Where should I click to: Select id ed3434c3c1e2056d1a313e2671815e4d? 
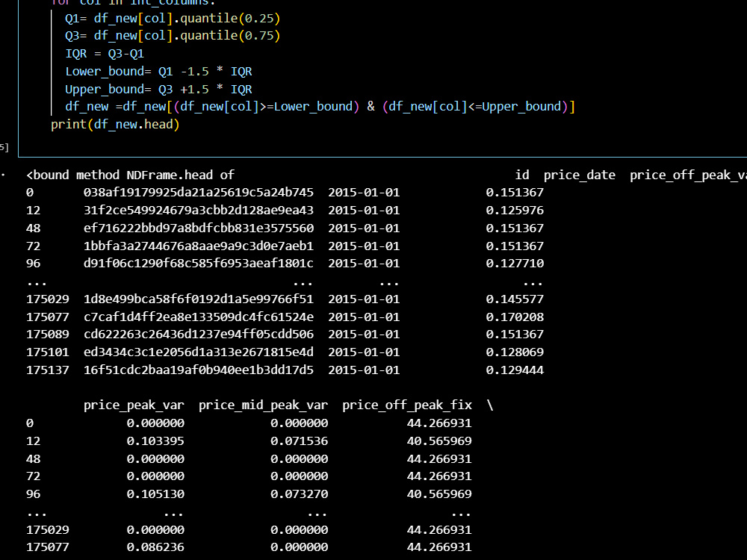(x=199, y=352)
